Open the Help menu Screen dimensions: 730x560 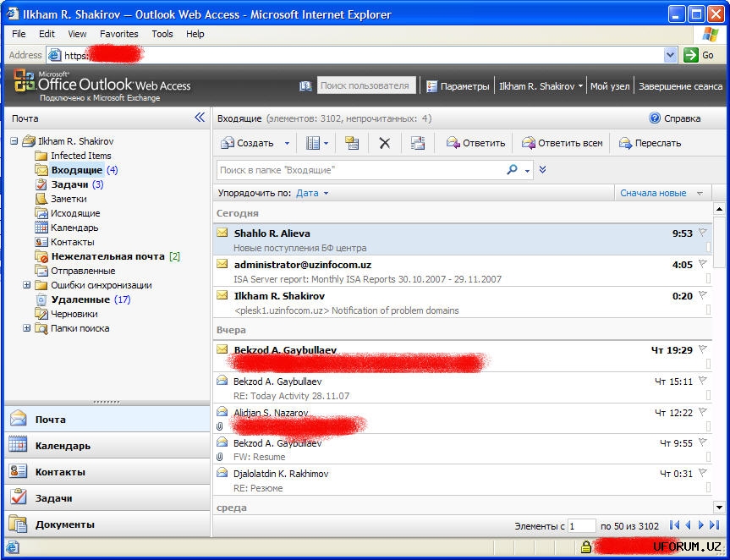195,34
